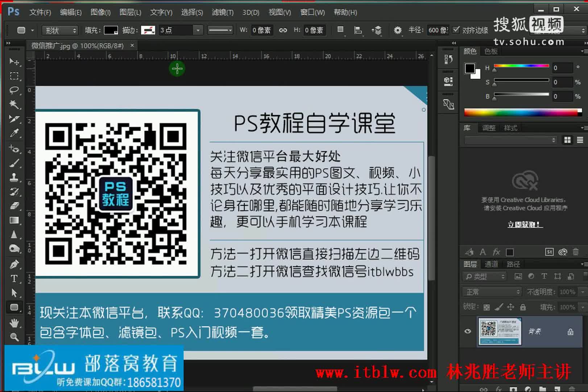The height and width of the screenshot is (392, 588).
Task: Click the stroke color swatch
Action: coord(148,30)
